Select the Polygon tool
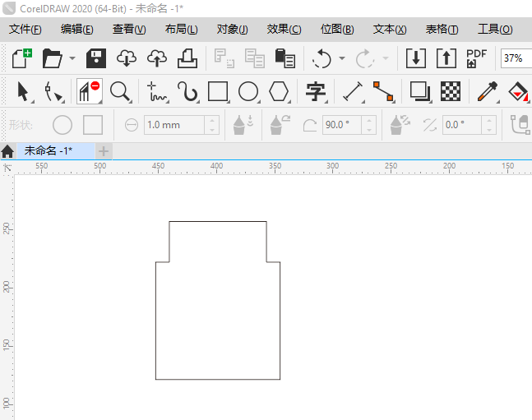The image size is (532, 420). [x=279, y=91]
